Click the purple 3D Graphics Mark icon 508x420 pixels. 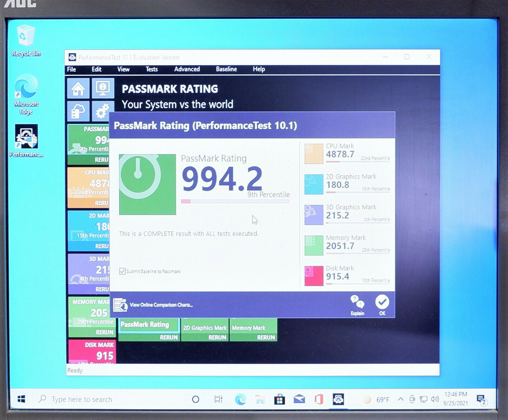pos(314,215)
